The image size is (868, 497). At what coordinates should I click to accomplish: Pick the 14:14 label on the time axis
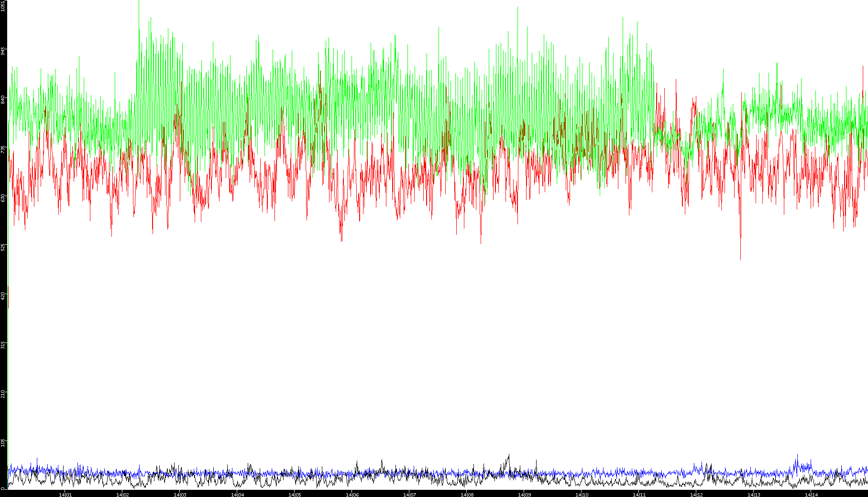811,495
